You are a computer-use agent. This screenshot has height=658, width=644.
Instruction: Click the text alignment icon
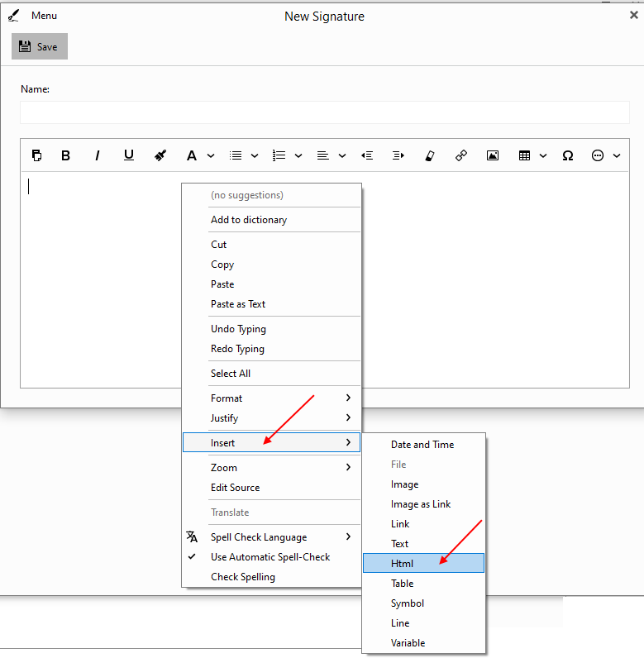tap(322, 155)
